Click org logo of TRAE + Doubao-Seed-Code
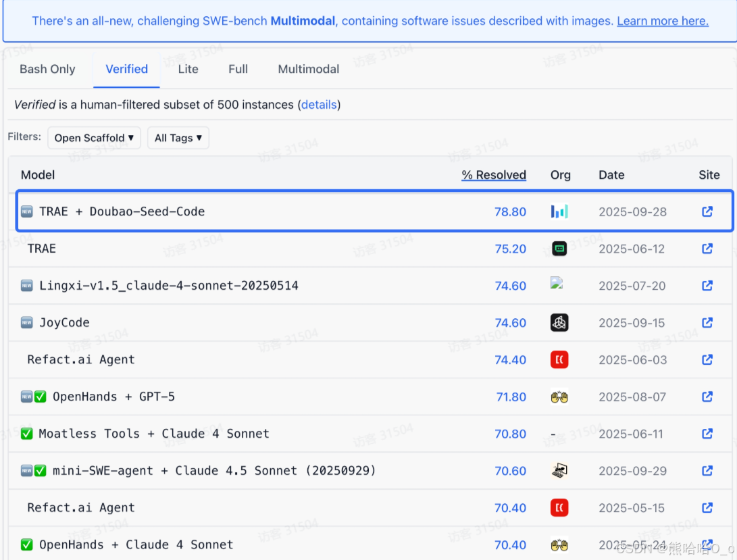737x560 pixels. (x=559, y=211)
